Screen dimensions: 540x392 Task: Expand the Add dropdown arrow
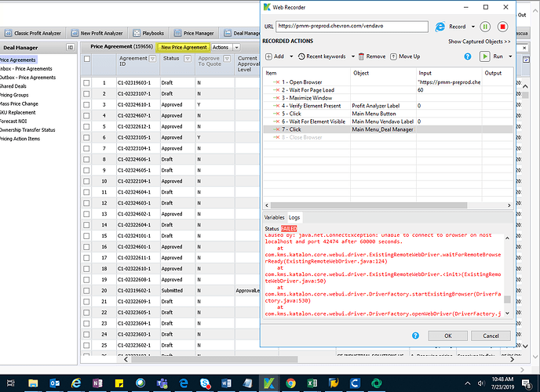(x=291, y=56)
